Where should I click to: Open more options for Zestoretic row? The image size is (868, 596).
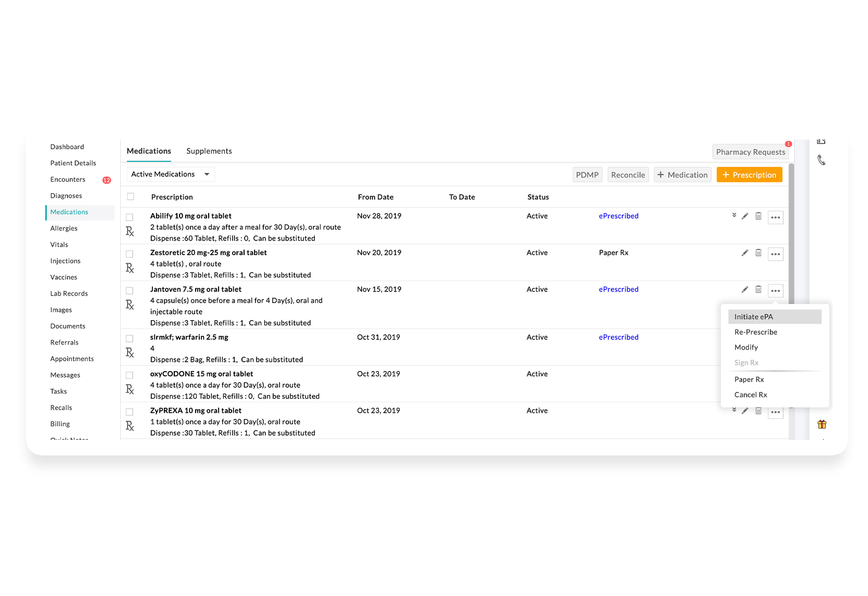[775, 254]
